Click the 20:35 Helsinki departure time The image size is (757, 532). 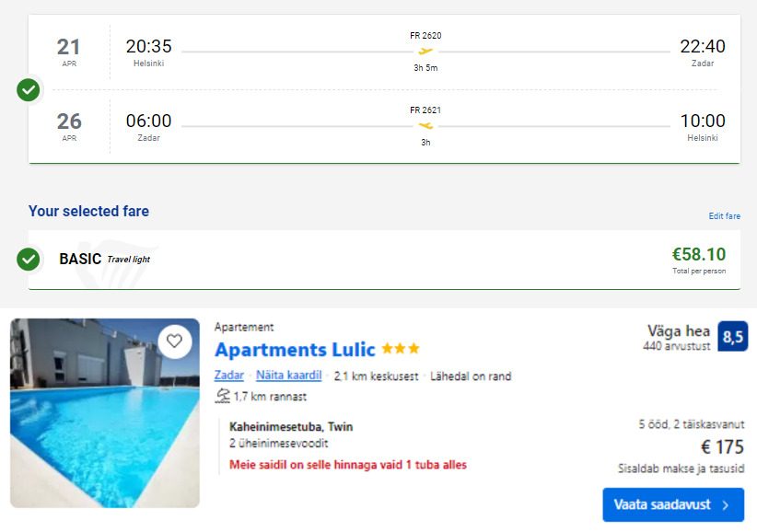[x=148, y=46]
